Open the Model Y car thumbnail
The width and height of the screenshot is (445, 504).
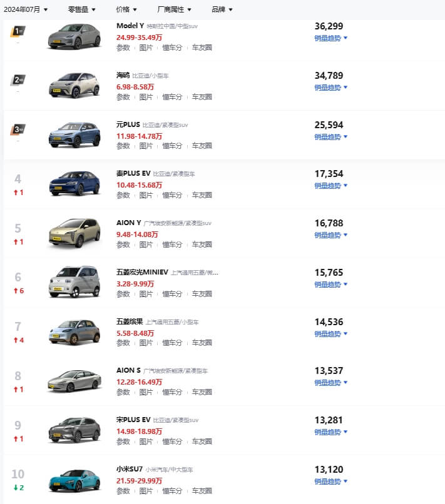74,36
